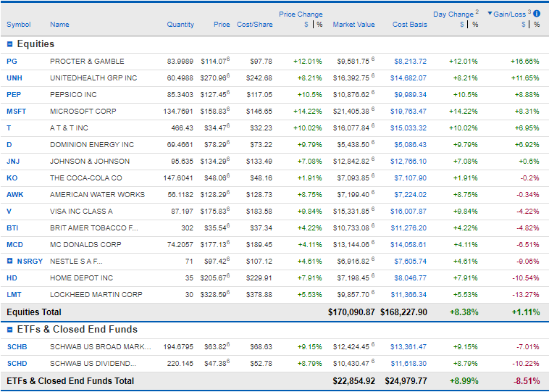Open BTI cost basis $11,276.20

coord(408,228)
